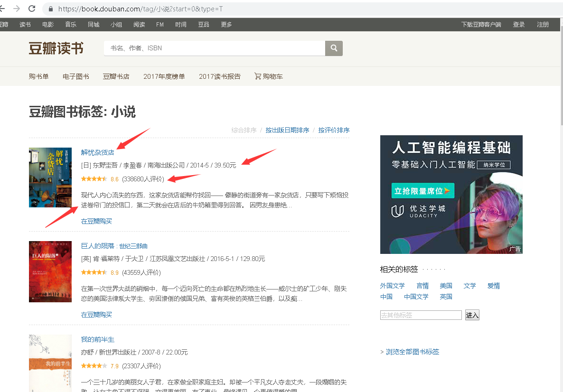Click the 注册 link

543,24
